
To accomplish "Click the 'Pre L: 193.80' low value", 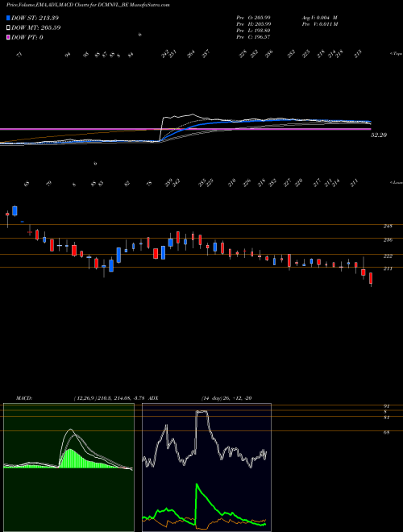I will 253,31.
